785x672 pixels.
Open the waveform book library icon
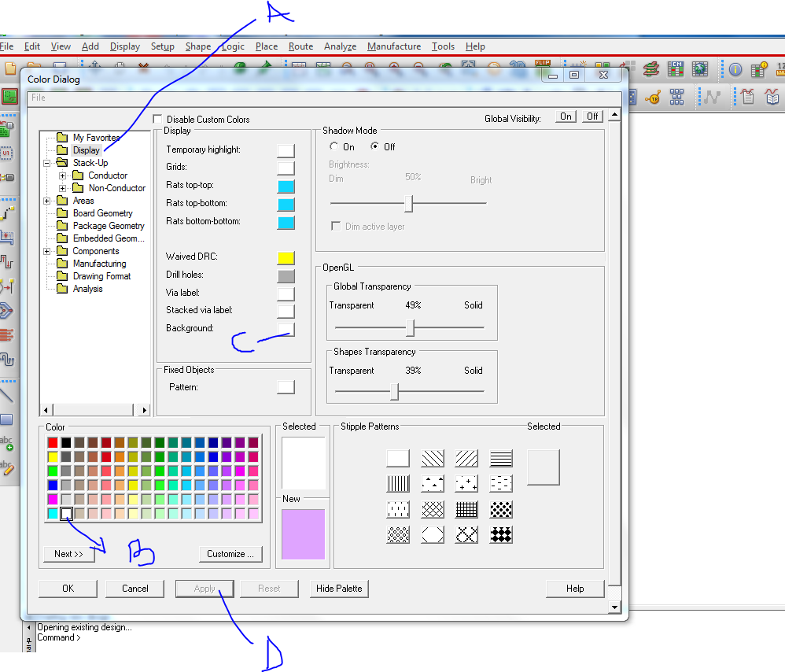click(x=772, y=96)
